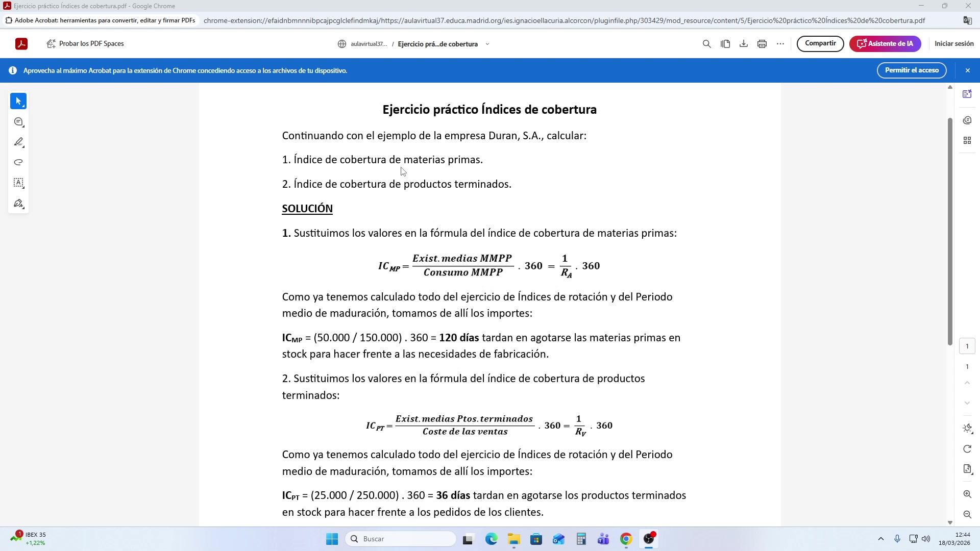Dismiss the blue notification banner
Viewport: 980px width, 551px height.
coord(967,70)
